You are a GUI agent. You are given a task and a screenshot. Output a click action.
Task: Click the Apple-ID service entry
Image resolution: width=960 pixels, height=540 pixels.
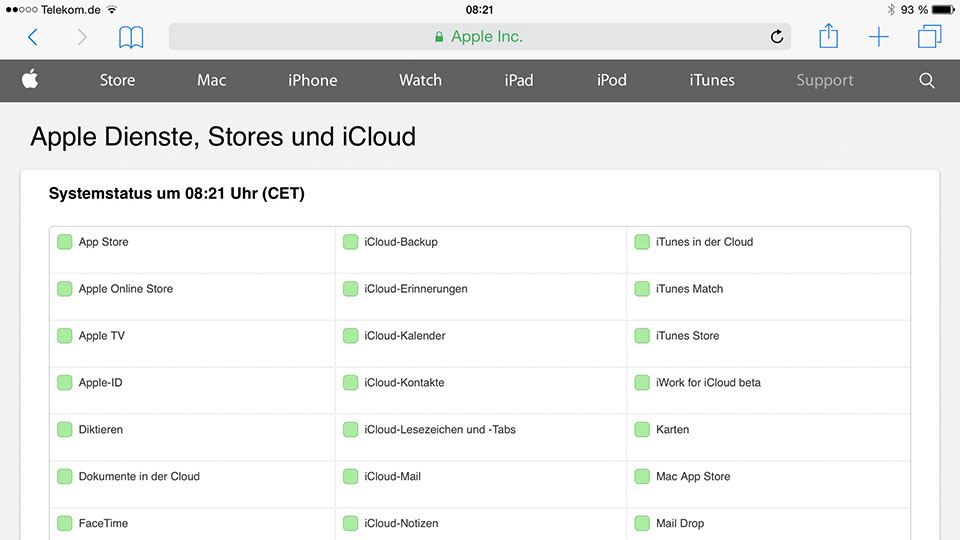[x=100, y=383]
